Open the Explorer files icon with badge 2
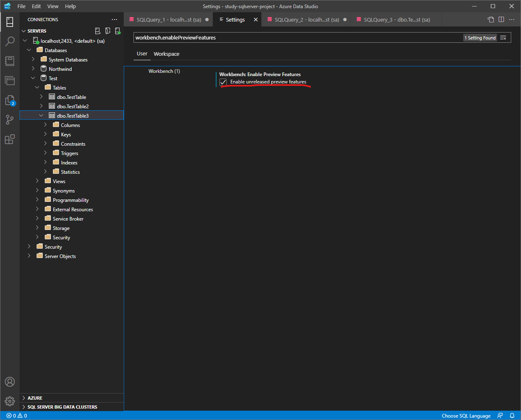This screenshot has width=521, height=420. tap(10, 100)
